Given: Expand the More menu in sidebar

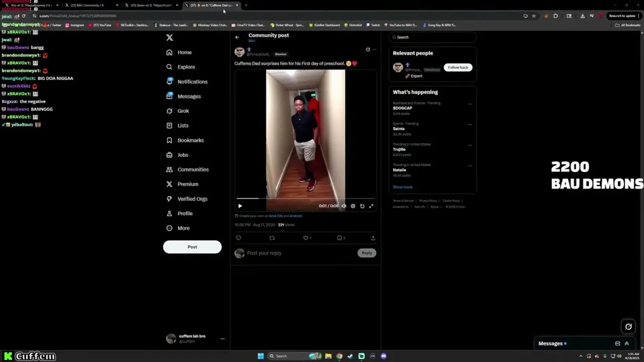Looking at the screenshot, I should coord(178,228).
